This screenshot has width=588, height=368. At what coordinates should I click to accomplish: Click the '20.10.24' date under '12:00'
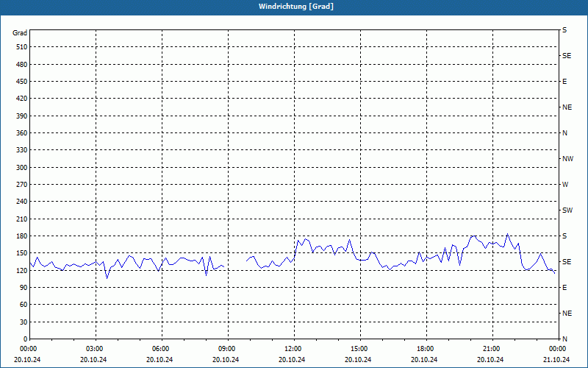pyautogui.click(x=292, y=359)
